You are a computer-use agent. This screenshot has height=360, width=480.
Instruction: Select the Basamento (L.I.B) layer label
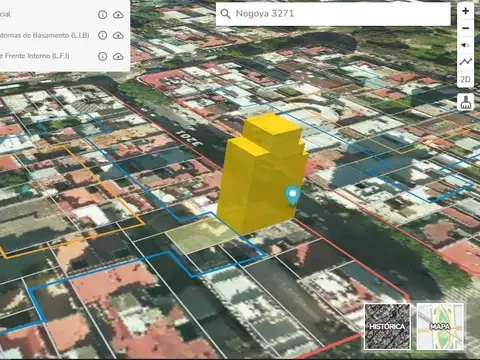[x=45, y=35]
